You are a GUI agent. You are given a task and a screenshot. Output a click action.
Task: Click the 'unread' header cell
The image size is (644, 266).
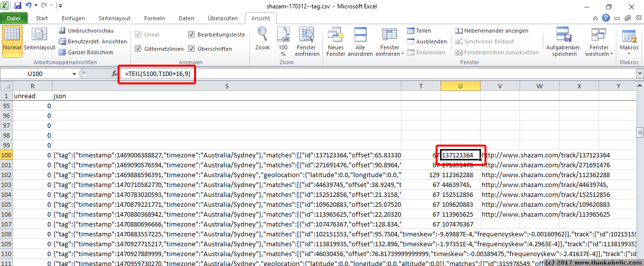pos(33,96)
